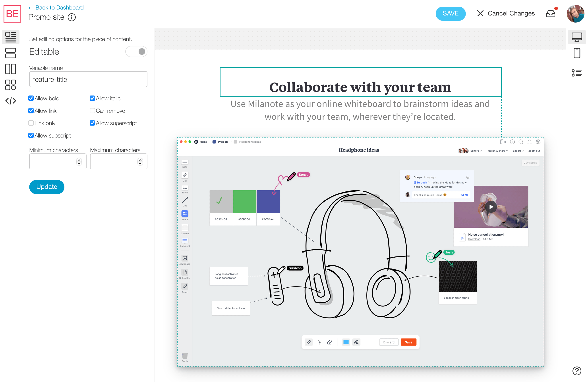Enable the Can remove checkbox

(x=92, y=111)
